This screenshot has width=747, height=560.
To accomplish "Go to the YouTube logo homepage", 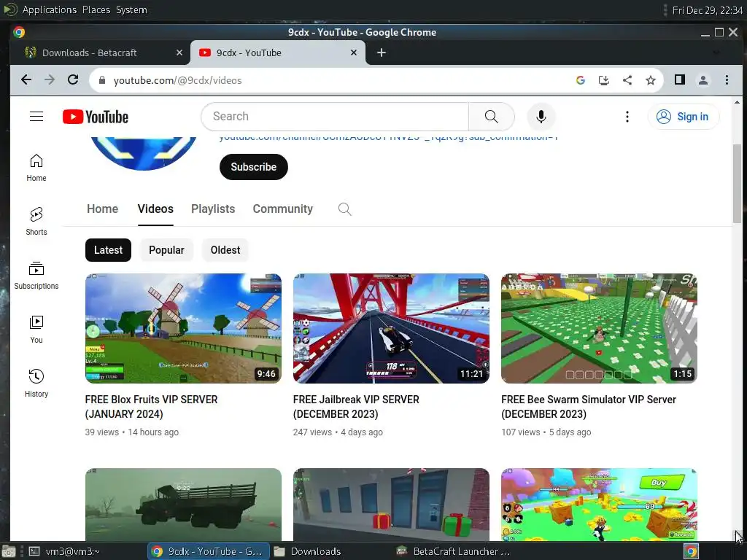I will (96, 117).
